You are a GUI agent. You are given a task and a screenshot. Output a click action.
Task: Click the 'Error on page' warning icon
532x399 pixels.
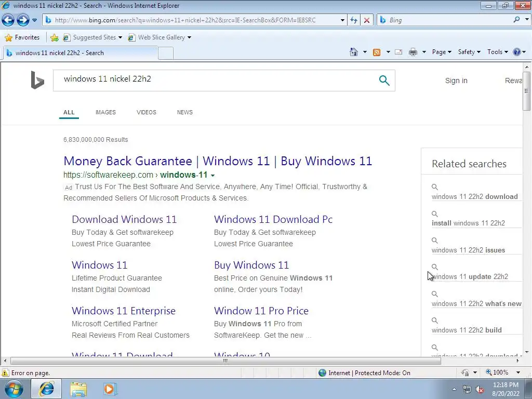coord(5,373)
